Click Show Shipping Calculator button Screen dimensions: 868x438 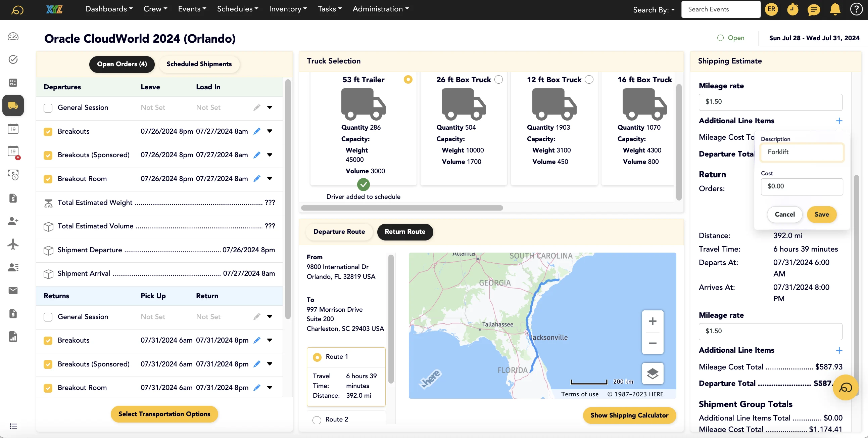629,415
